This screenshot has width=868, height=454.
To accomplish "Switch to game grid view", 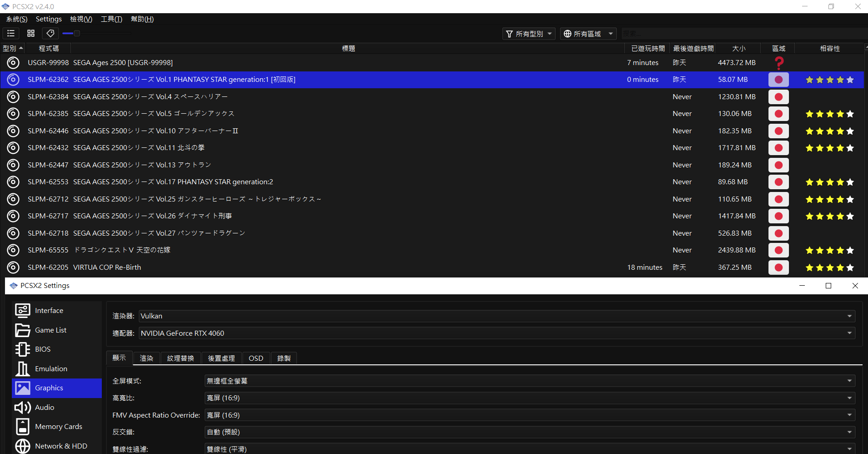I will pyautogui.click(x=31, y=33).
